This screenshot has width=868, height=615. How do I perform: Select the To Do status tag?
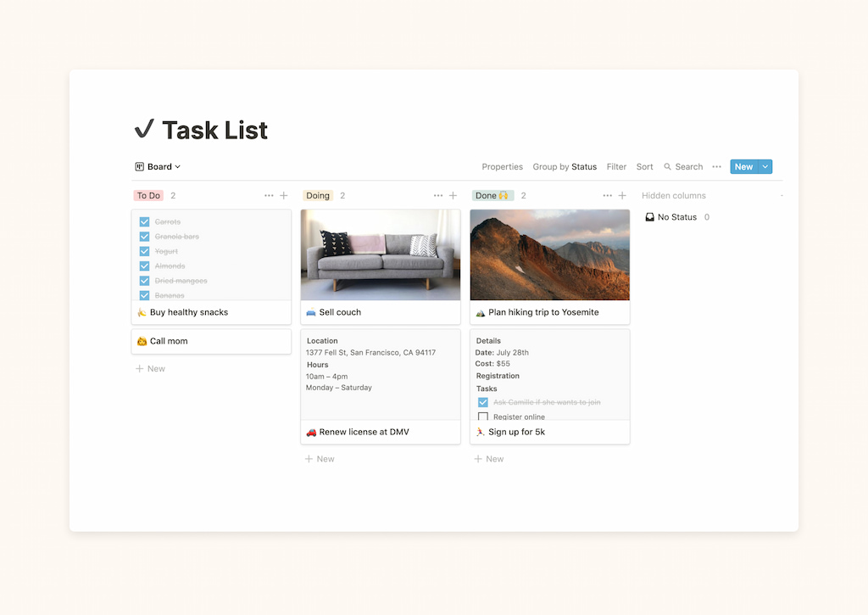click(x=148, y=196)
